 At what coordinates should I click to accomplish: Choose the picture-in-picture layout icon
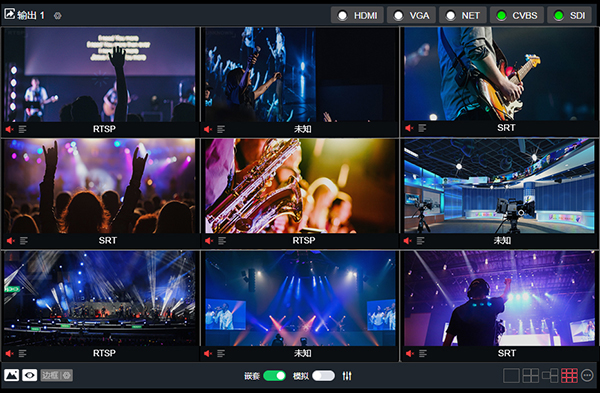coord(550,376)
